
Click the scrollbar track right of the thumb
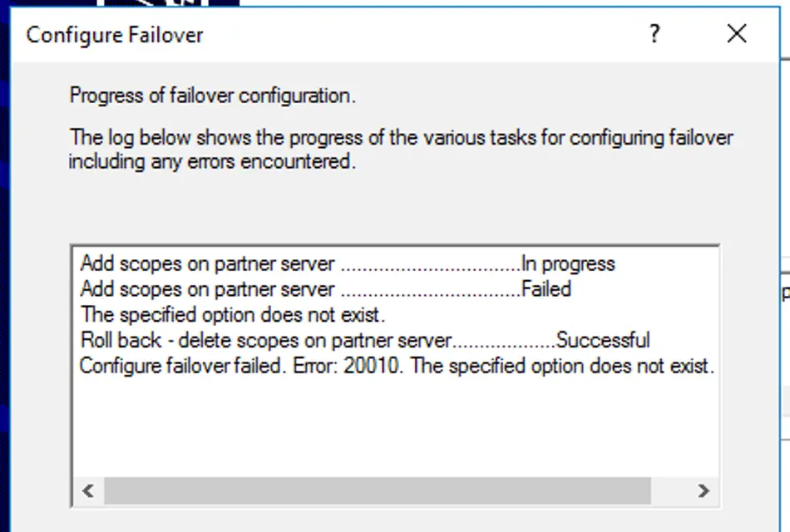pos(669,490)
